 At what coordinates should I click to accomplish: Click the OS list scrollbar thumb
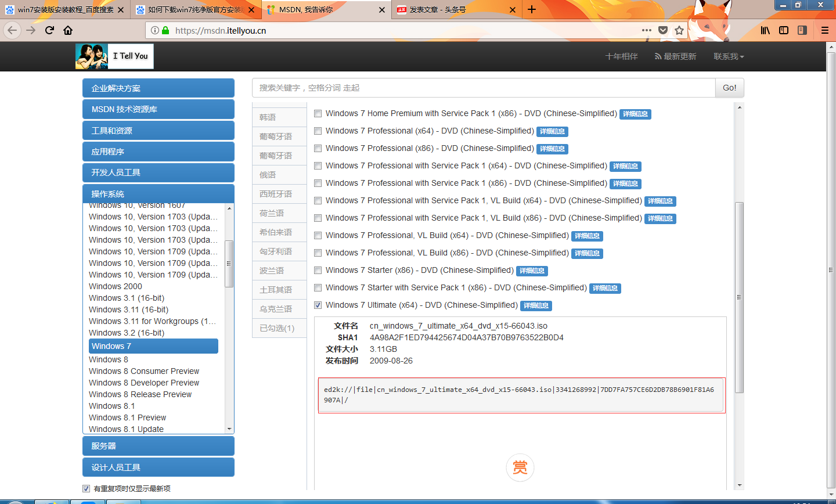point(229,264)
